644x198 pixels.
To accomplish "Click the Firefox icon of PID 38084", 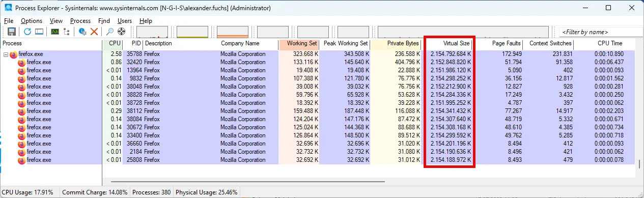I will pyautogui.click(x=21, y=119).
